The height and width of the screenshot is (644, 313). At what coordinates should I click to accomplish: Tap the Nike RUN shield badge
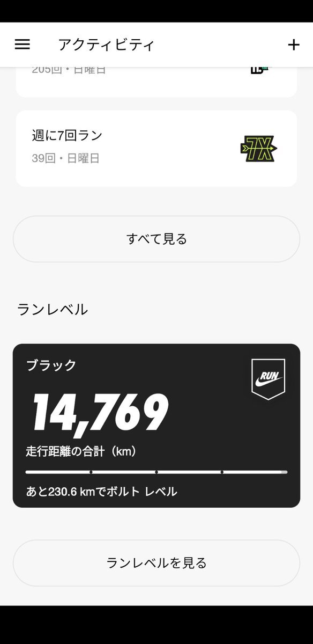[x=268, y=379]
